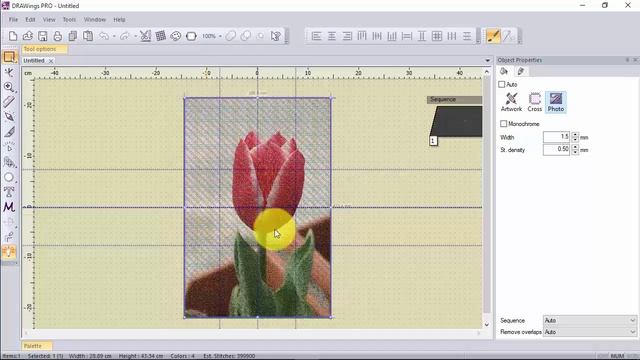Screen dimensions: 640x360
Task: Open the Window menu
Action: tap(95, 20)
